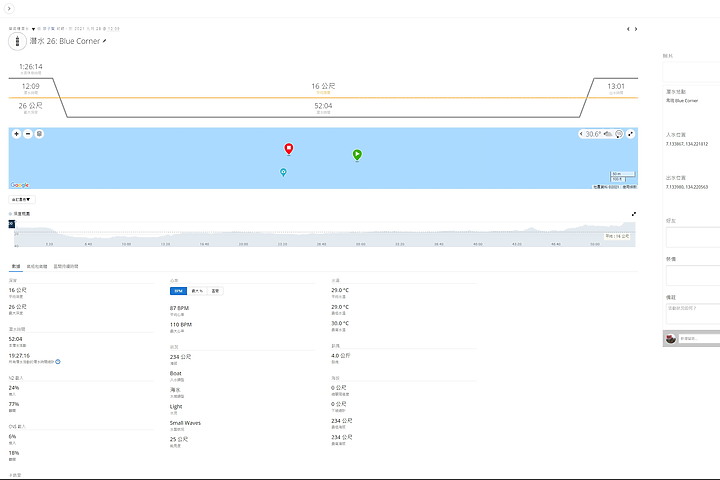Click the dark marker at depth chart start
Viewport: 720px width, 480px height.
(12, 224)
